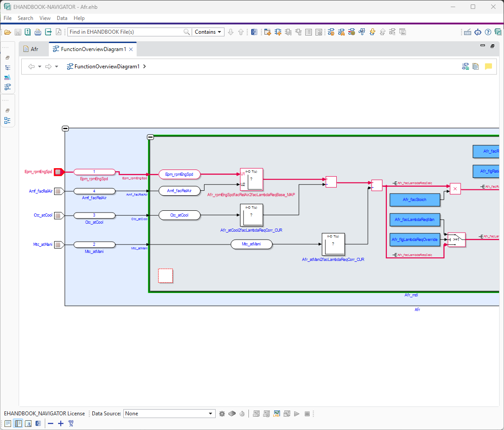Click the stopwatch icon in the data source bar
This screenshot has height=430, width=504.
[242, 414]
